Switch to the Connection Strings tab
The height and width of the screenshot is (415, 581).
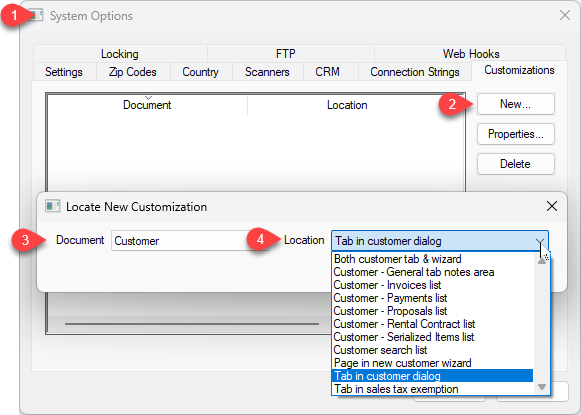pyautogui.click(x=415, y=72)
